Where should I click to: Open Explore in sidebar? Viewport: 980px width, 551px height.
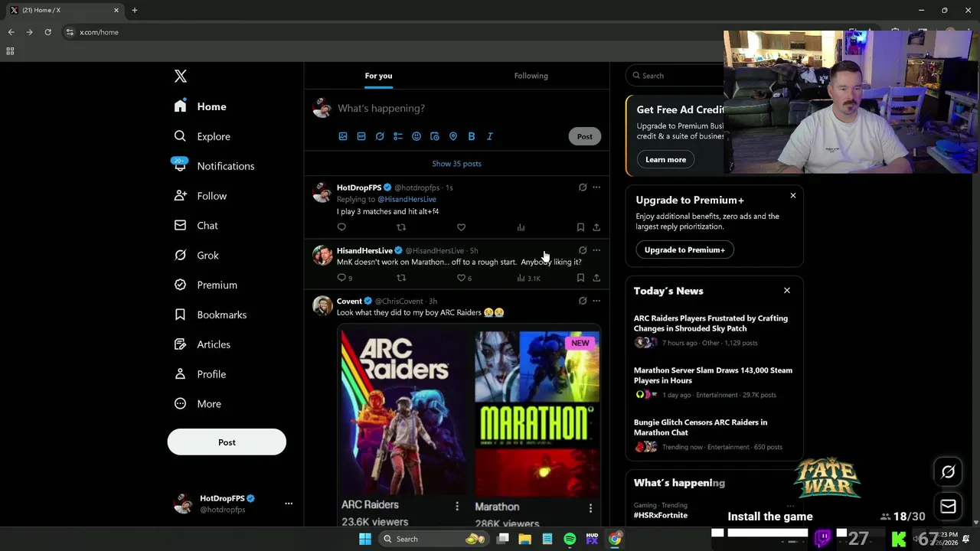coord(202,136)
